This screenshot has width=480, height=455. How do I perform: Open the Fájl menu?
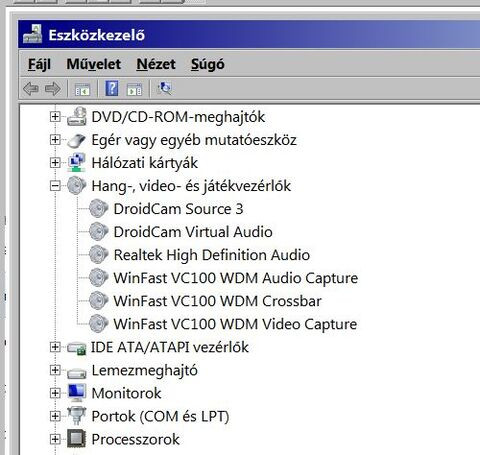point(39,64)
